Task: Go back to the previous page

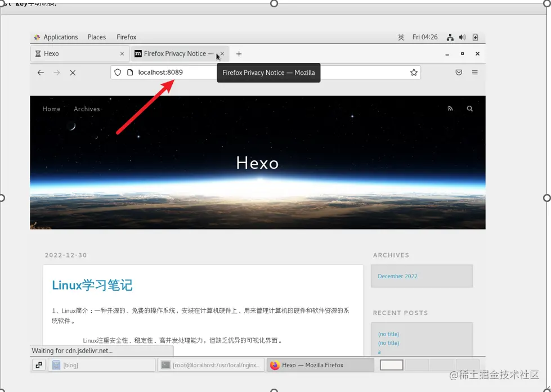Action: pos(41,73)
